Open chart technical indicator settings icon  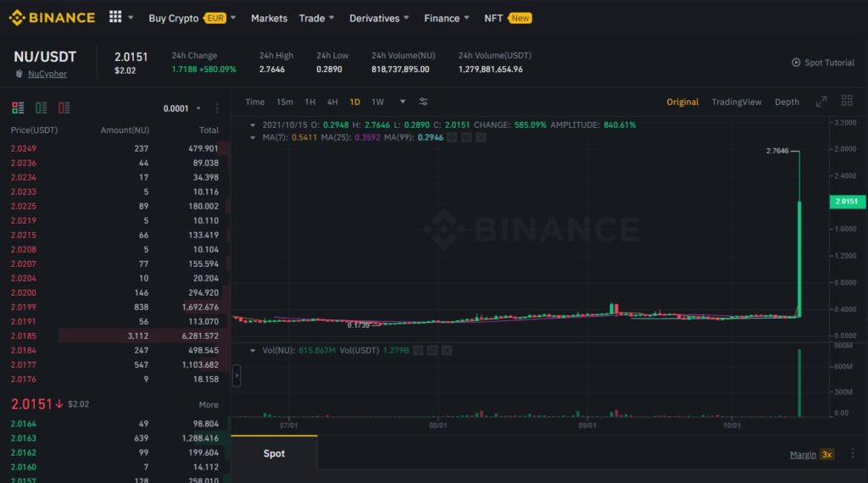coord(423,102)
